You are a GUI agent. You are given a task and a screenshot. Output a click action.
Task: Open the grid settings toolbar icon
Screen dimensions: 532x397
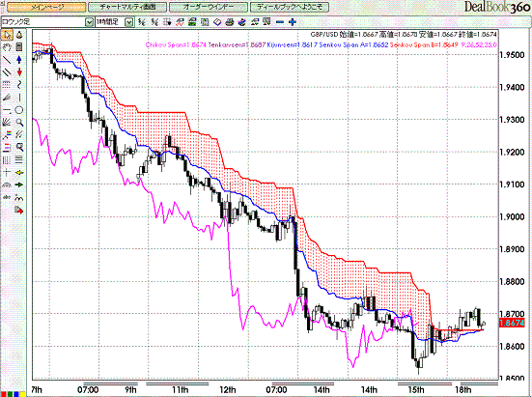pyautogui.click(x=167, y=22)
